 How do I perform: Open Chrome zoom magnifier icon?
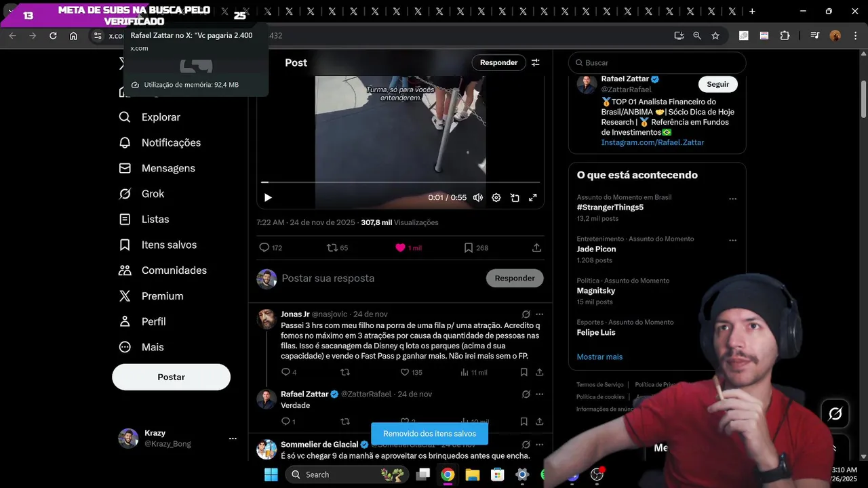[697, 35]
